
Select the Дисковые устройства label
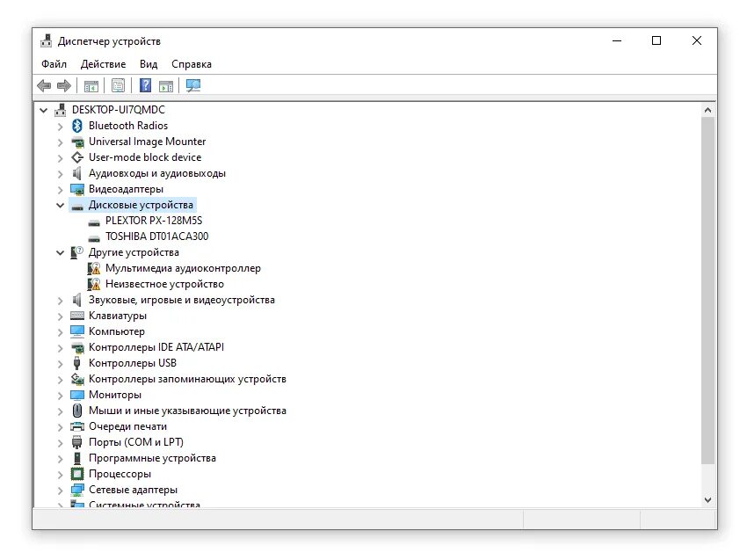pos(141,205)
